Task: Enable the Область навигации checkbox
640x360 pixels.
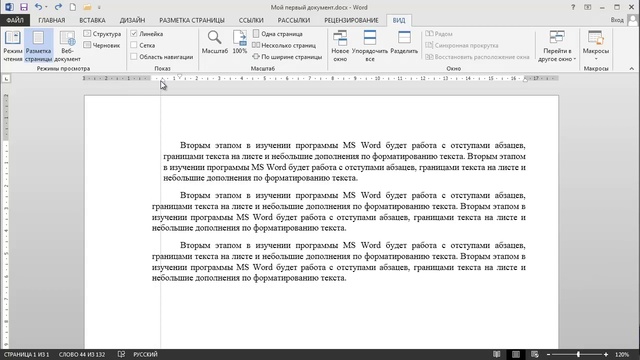Action: point(133,57)
